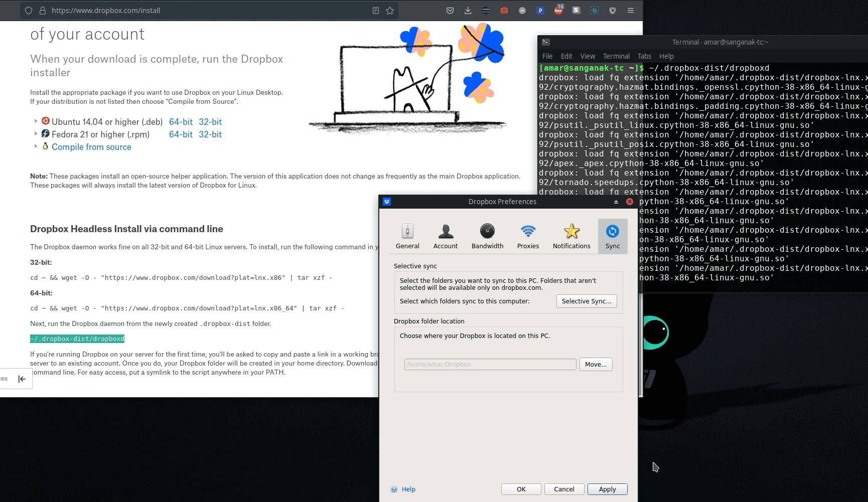The width and height of the screenshot is (868, 502).
Task: Open Bandwidth settings in Dropbox Preferences
Action: pos(487,236)
